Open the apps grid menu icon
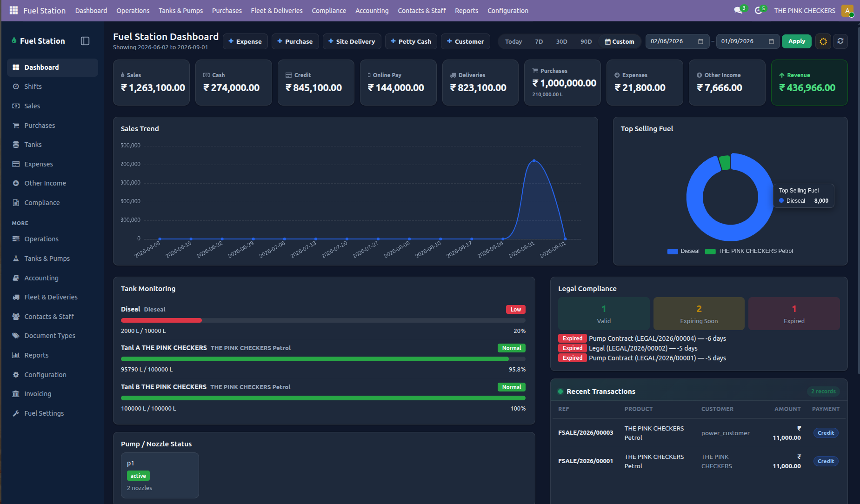The width and height of the screenshot is (860, 504). [x=13, y=10]
